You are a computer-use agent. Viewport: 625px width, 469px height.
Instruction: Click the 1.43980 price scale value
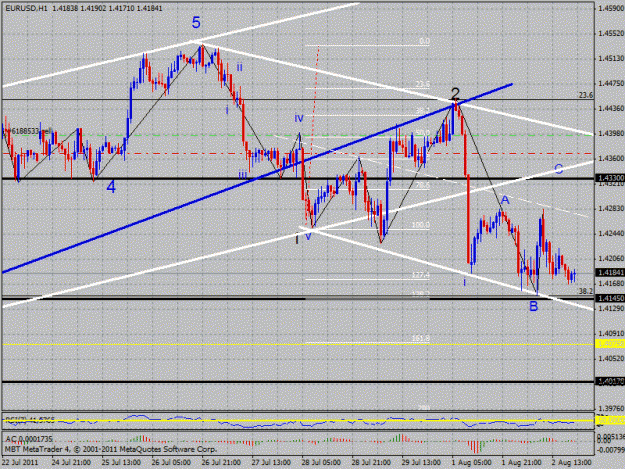point(611,133)
